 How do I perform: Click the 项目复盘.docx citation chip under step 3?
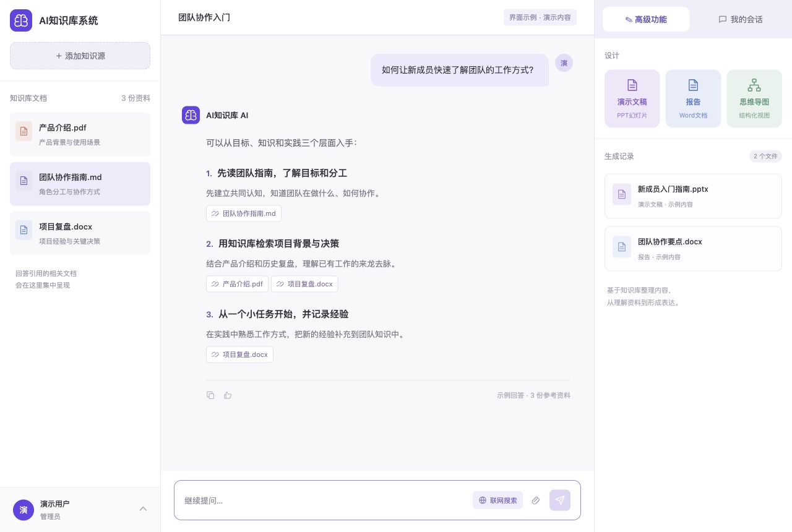point(239,354)
